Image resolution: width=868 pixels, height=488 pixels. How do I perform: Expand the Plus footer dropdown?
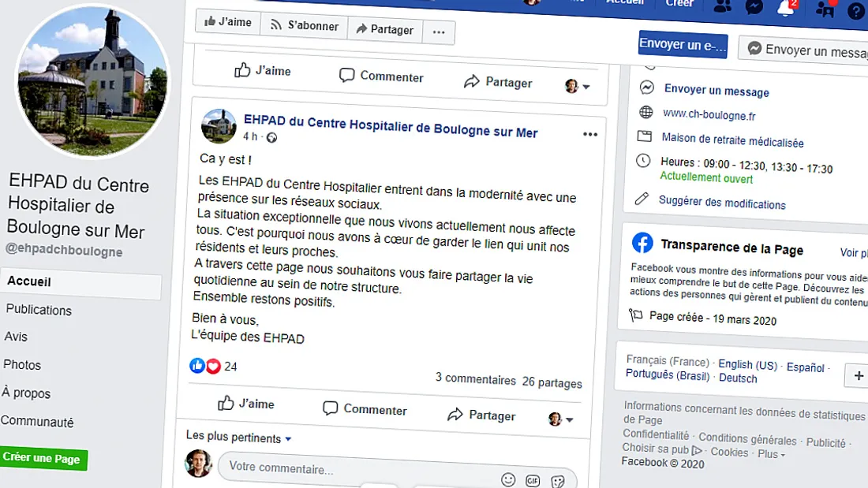click(x=771, y=453)
